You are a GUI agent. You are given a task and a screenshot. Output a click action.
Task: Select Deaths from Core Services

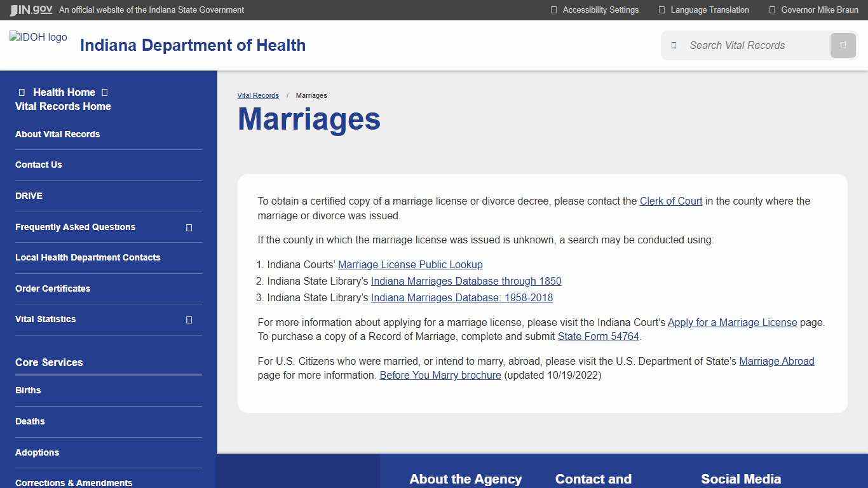click(x=30, y=421)
